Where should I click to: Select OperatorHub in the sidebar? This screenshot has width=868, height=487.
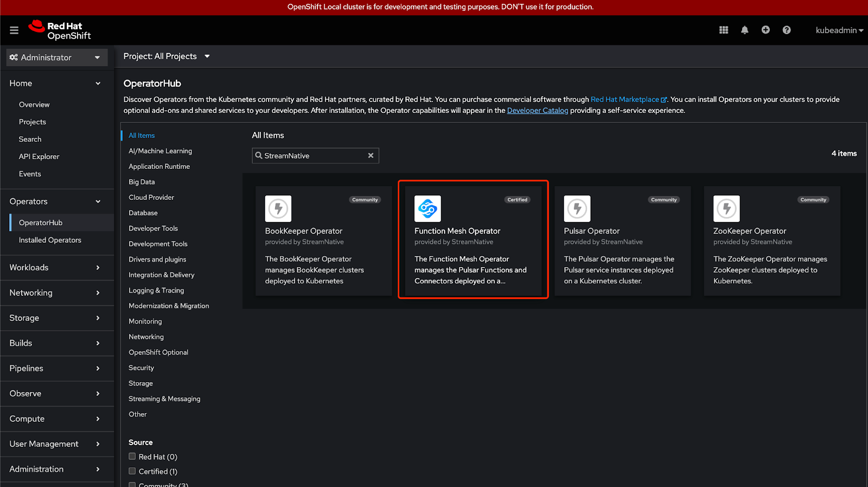[61, 223]
